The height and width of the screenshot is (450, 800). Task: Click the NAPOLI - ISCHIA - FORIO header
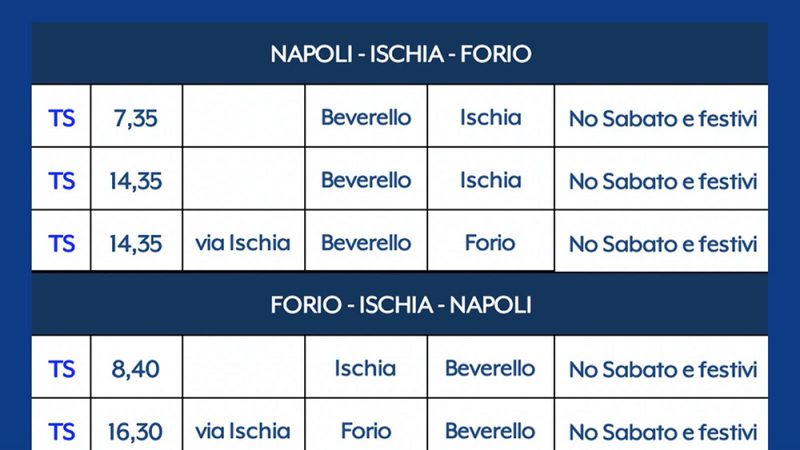tap(400, 54)
